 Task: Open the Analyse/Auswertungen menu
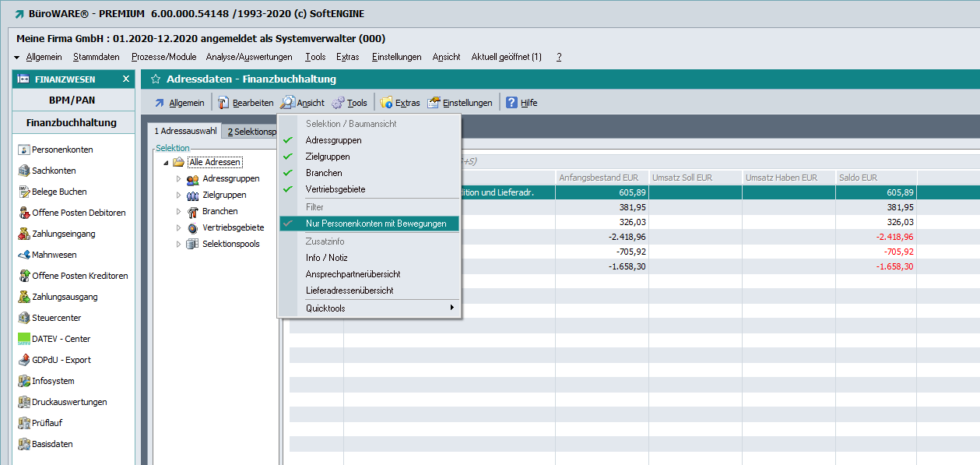pyautogui.click(x=249, y=57)
